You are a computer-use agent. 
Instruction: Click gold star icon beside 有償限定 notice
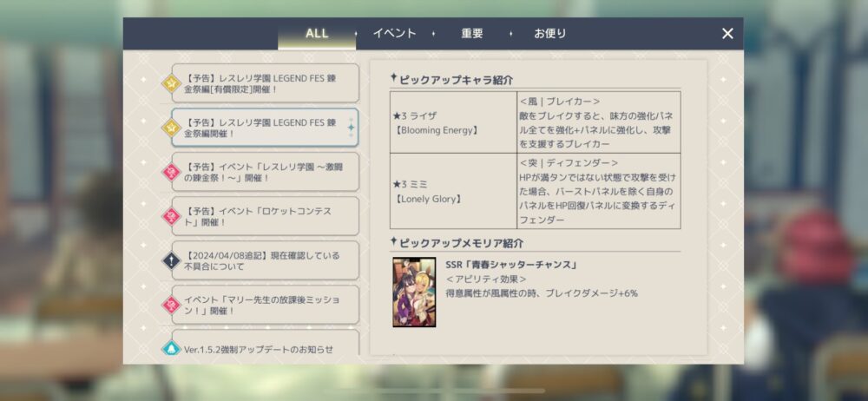click(x=171, y=83)
